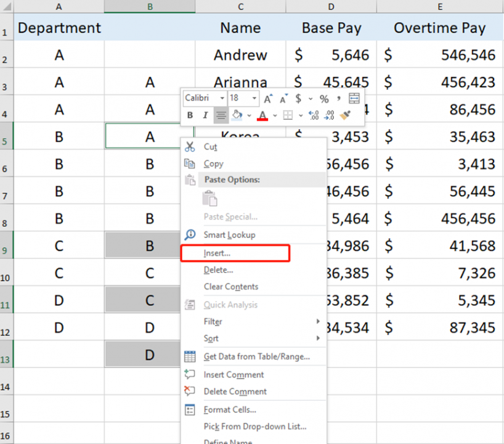
Task: Click the Increase Decimal icon
Action: pos(314,115)
